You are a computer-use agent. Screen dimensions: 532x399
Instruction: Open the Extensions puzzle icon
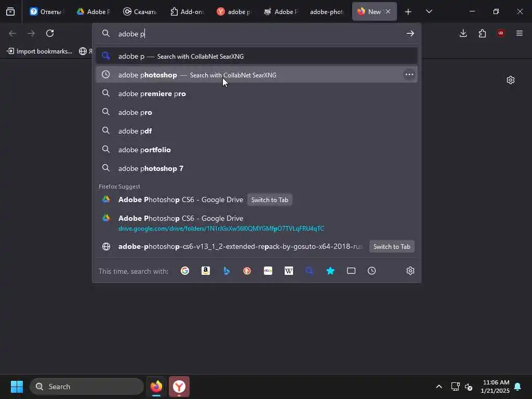[482, 33]
